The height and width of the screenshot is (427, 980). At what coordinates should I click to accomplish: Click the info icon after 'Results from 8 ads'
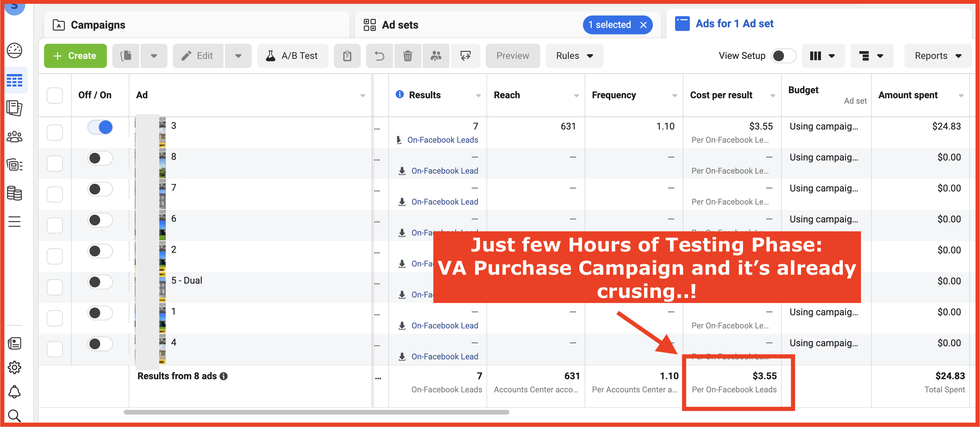coord(224,376)
